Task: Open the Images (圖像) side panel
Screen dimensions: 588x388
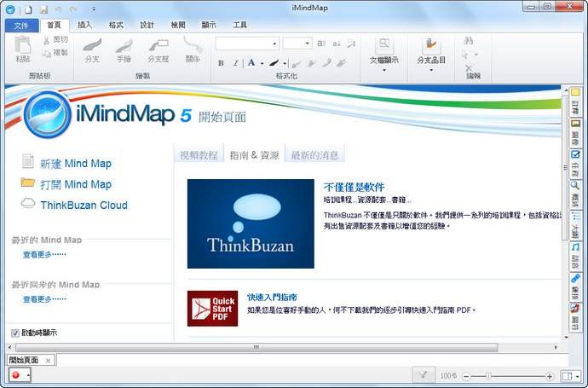Action: point(575,132)
